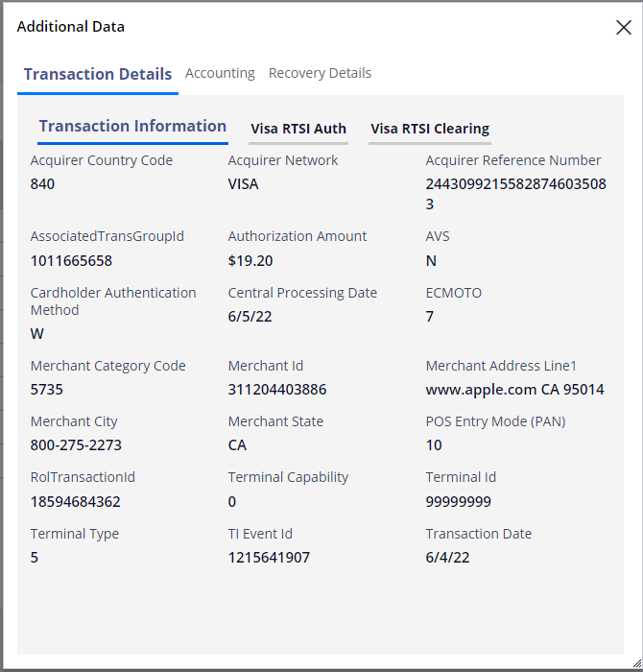The image size is (643, 672).
Task: Select the Transaction Details tab
Action: pyautogui.click(x=98, y=74)
